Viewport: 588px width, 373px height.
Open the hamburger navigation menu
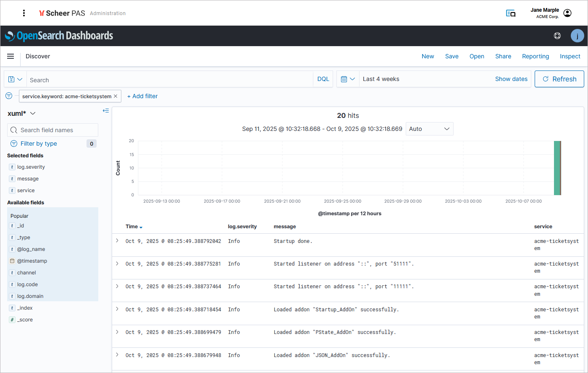click(x=10, y=56)
